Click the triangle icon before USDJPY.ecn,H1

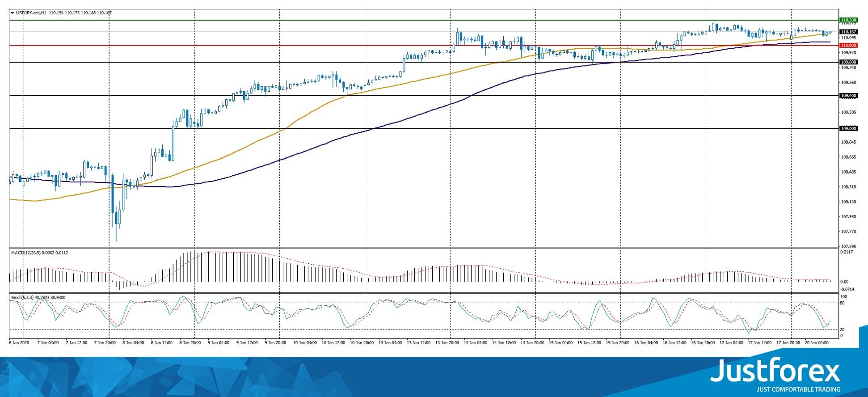(x=13, y=13)
